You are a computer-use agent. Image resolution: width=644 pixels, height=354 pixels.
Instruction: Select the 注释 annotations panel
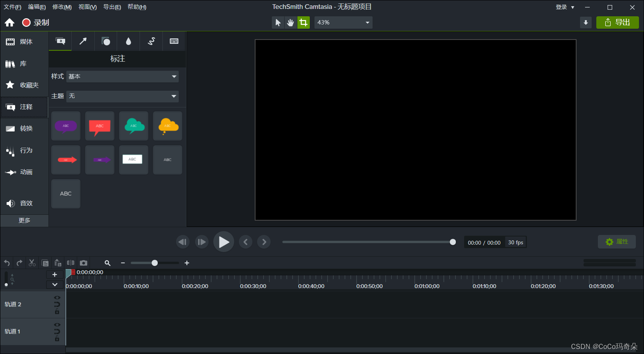(x=24, y=107)
